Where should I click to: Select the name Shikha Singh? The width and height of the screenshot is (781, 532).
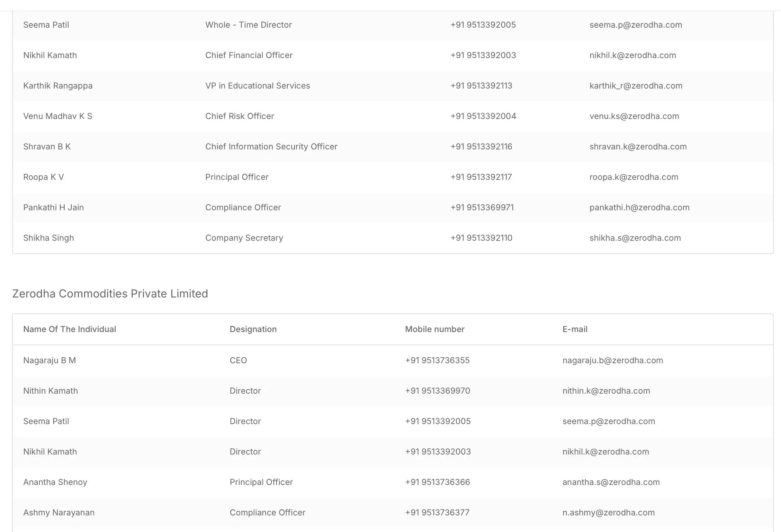48,238
